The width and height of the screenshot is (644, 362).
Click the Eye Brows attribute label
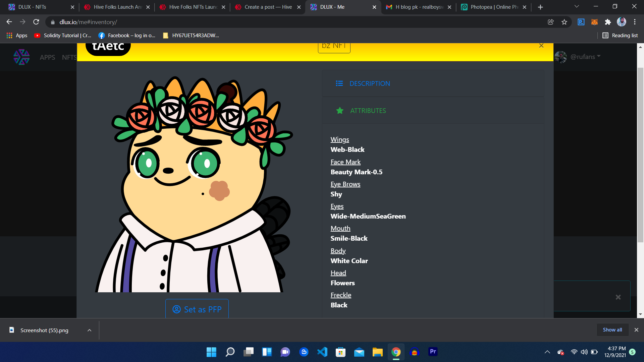345,184
